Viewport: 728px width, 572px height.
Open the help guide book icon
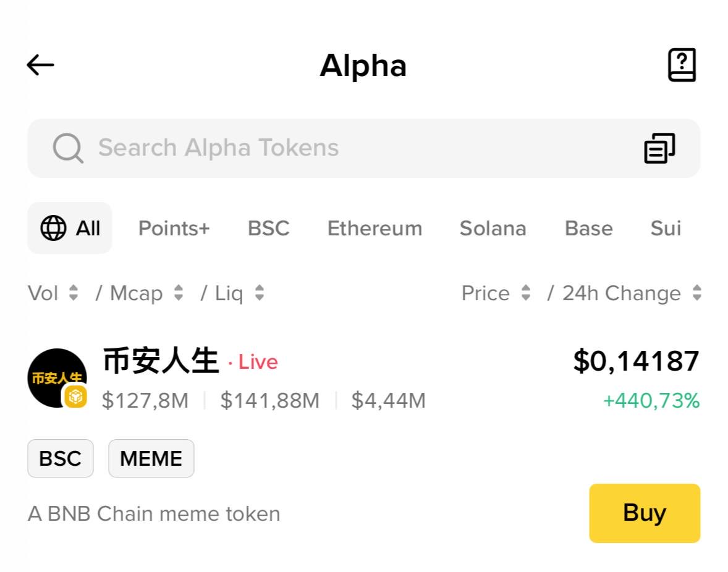click(x=682, y=65)
